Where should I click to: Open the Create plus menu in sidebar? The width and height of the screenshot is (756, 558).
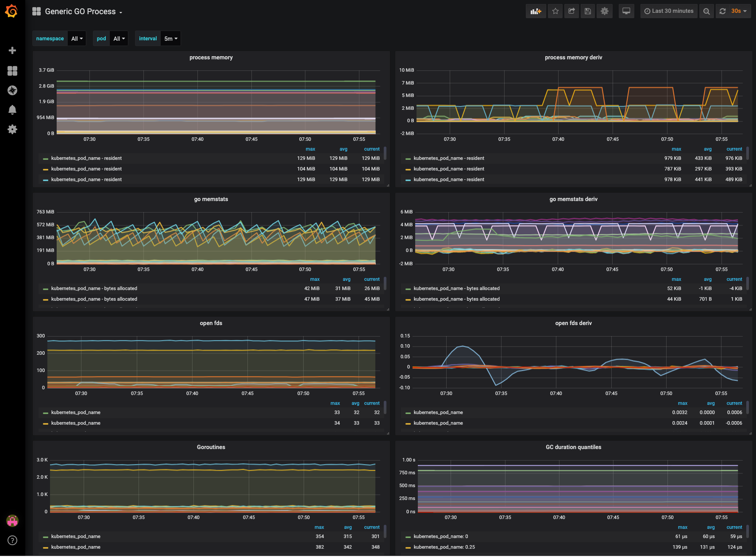(x=12, y=50)
